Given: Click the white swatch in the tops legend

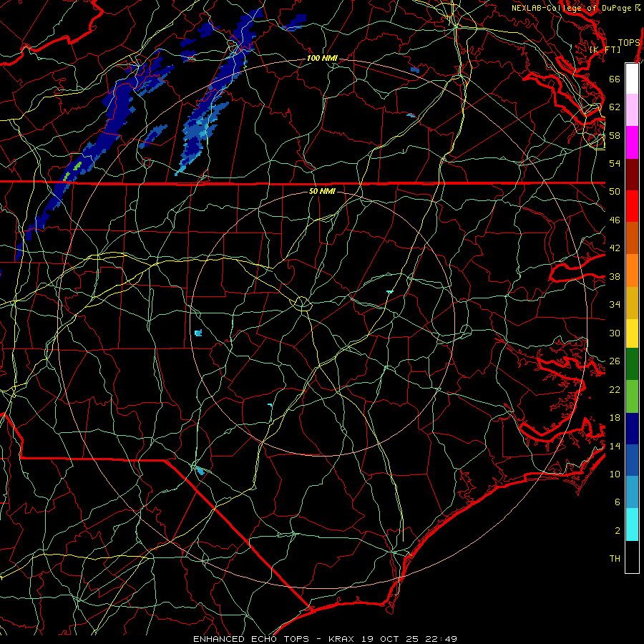Looking at the screenshot, I should [632, 79].
